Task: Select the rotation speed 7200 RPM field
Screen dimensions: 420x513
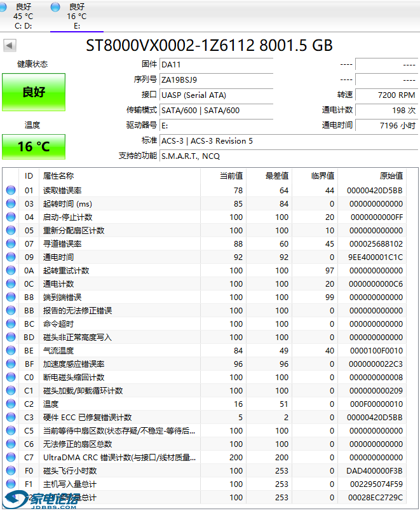Action: tap(386, 95)
